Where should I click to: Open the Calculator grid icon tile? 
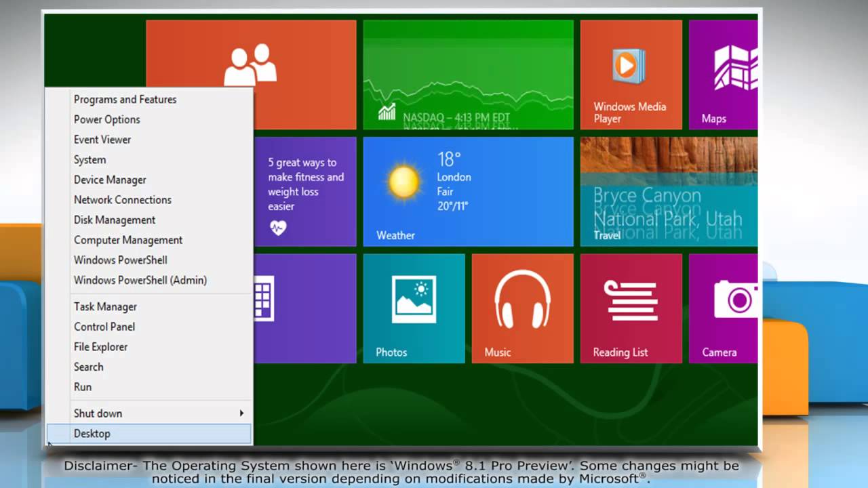pos(264,298)
